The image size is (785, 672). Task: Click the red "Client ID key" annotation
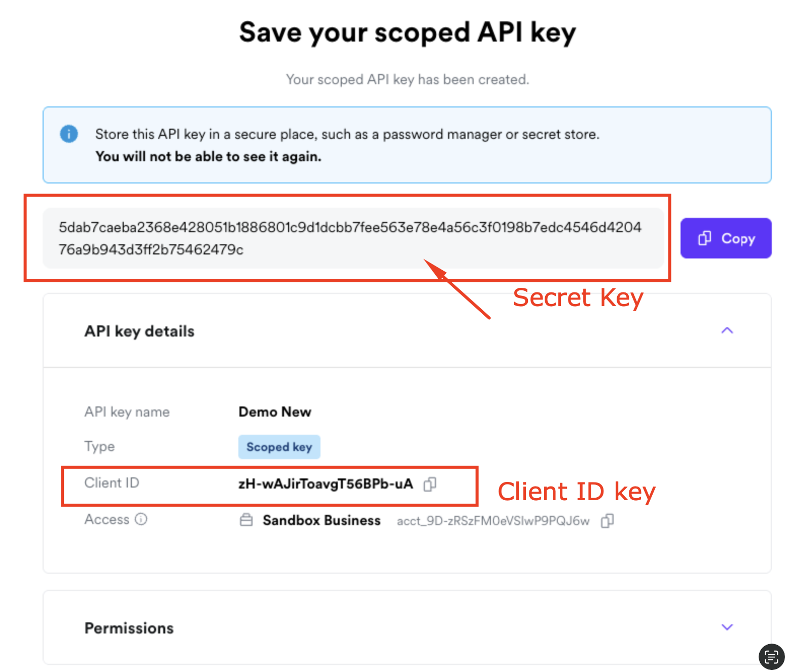pyautogui.click(x=576, y=492)
